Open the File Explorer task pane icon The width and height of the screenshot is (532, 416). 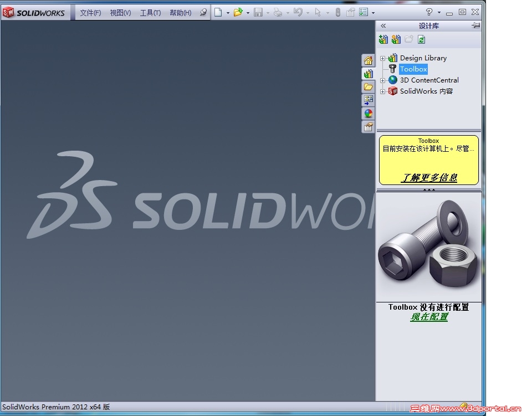point(369,86)
